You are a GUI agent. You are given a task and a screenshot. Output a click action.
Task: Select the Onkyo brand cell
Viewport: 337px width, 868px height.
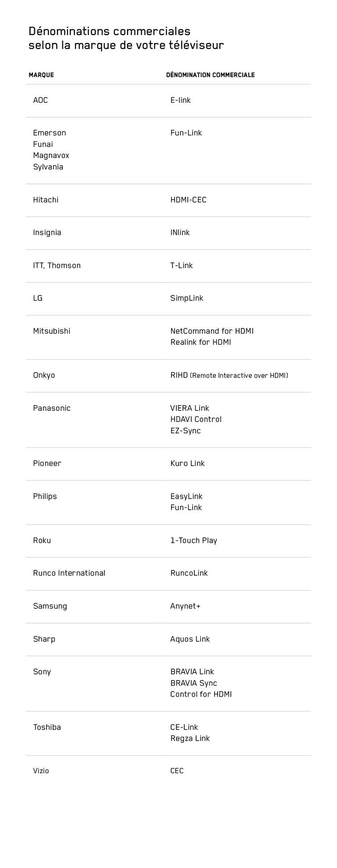pos(44,375)
